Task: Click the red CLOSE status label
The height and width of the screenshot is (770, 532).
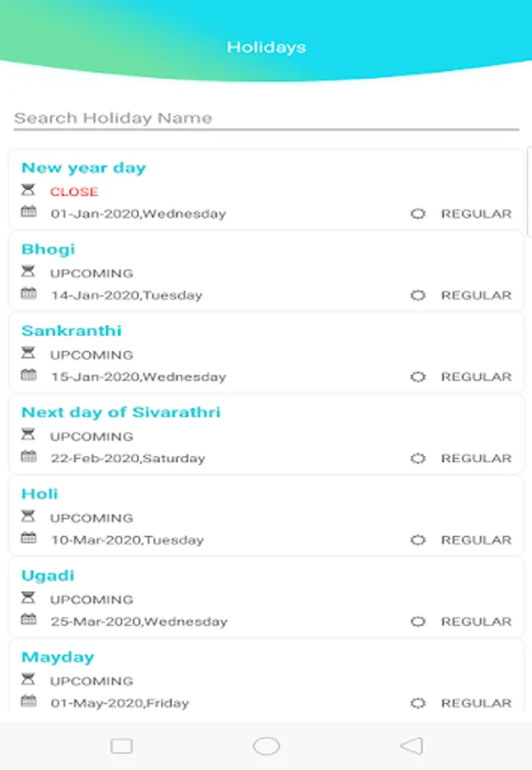Action: pyautogui.click(x=74, y=192)
